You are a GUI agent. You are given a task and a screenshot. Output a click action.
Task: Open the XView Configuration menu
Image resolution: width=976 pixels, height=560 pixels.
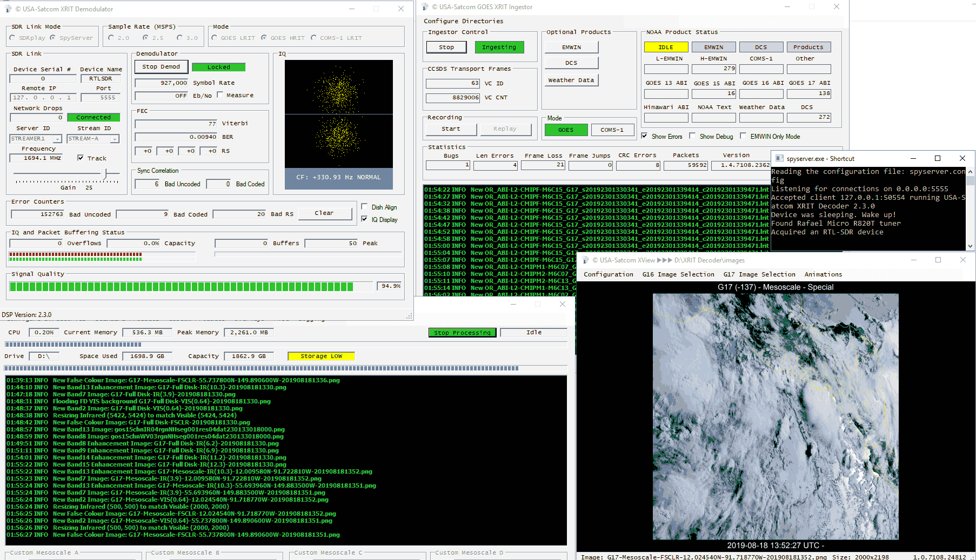[609, 274]
